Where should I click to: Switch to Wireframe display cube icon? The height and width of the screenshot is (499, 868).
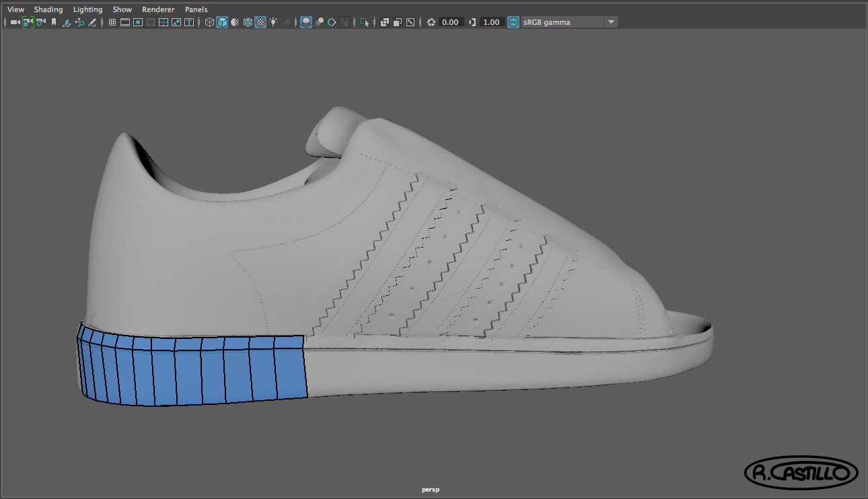[x=209, y=22]
